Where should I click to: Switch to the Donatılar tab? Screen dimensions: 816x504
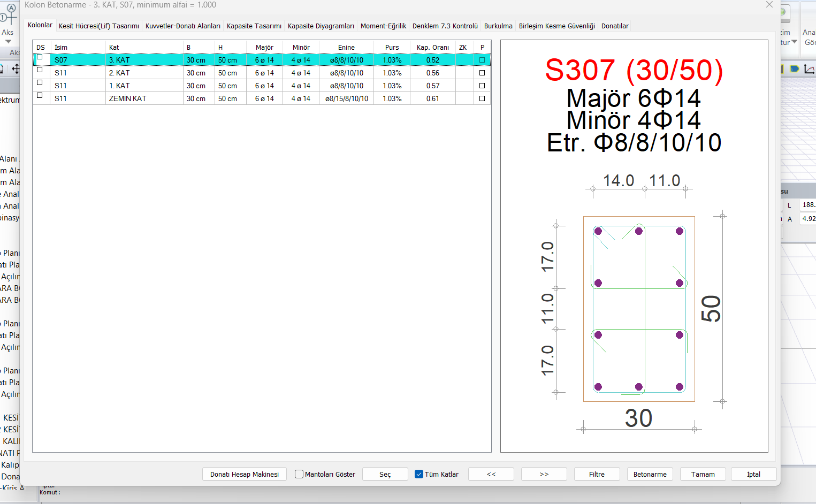tap(615, 26)
